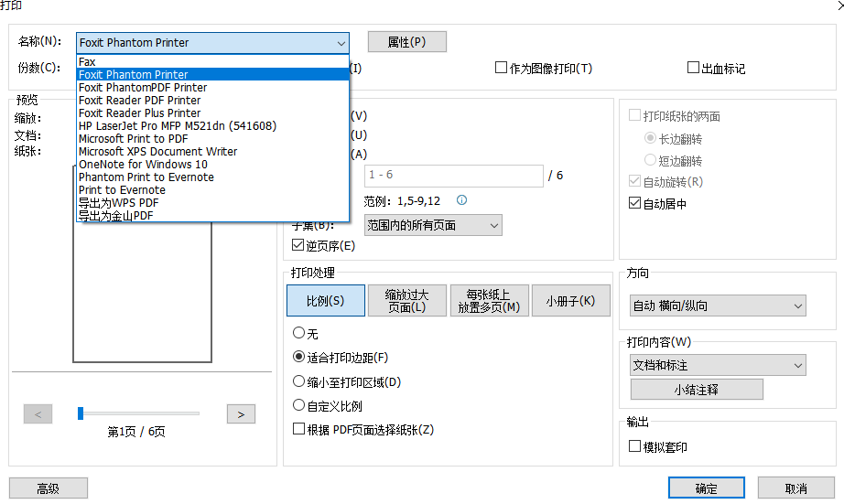Select HP LaserJet Pro MFP M521dn printer
Image resolution: width=844 pixels, height=504 pixels.
click(x=213, y=126)
